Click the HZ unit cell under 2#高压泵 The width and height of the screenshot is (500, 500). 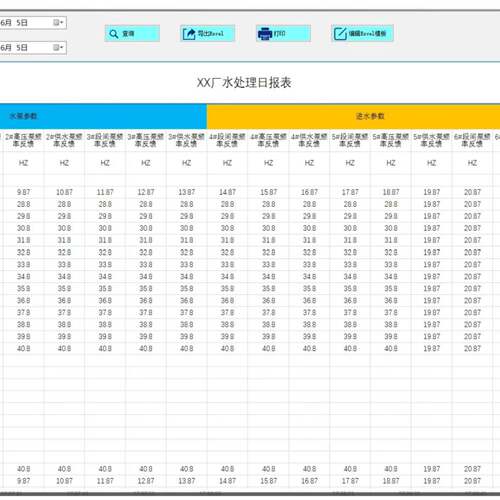coord(23,163)
